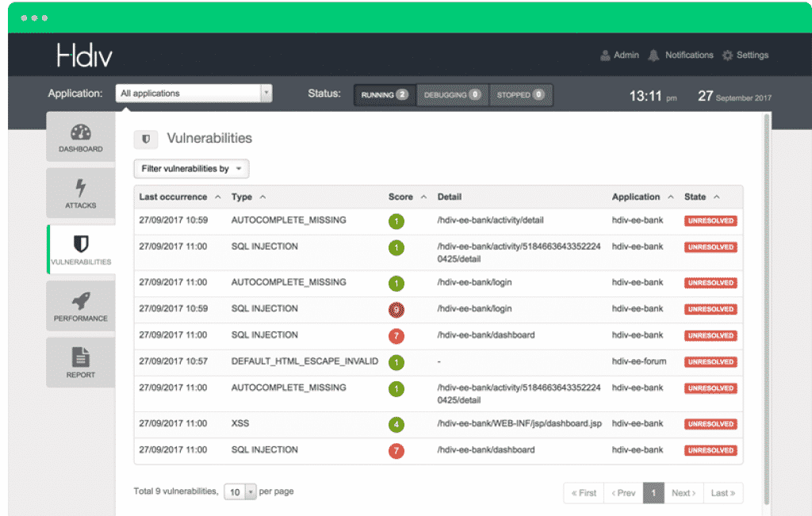Image resolution: width=812 pixels, height=516 pixels.
Task: Go to Last page
Action: click(723, 493)
